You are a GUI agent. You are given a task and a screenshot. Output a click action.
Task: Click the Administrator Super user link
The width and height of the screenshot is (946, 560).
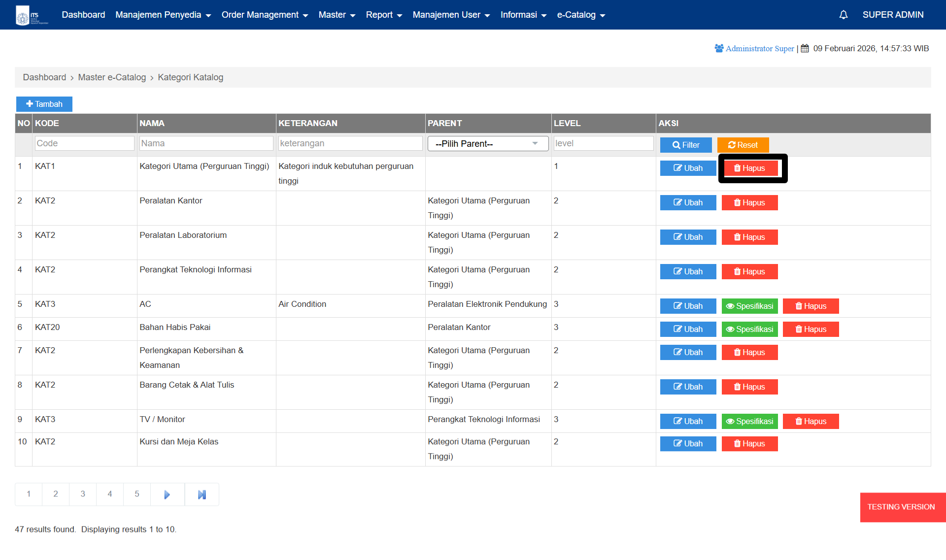click(x=759, y=49)
